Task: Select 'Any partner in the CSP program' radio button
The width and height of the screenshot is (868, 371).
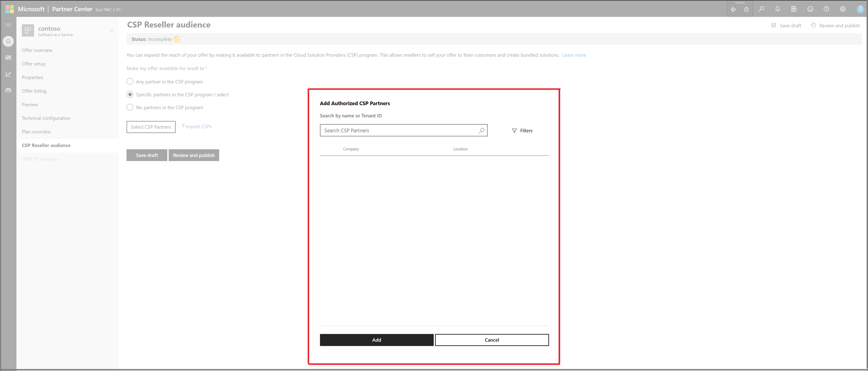Action: pyautogui.click(x=130, y=82)
